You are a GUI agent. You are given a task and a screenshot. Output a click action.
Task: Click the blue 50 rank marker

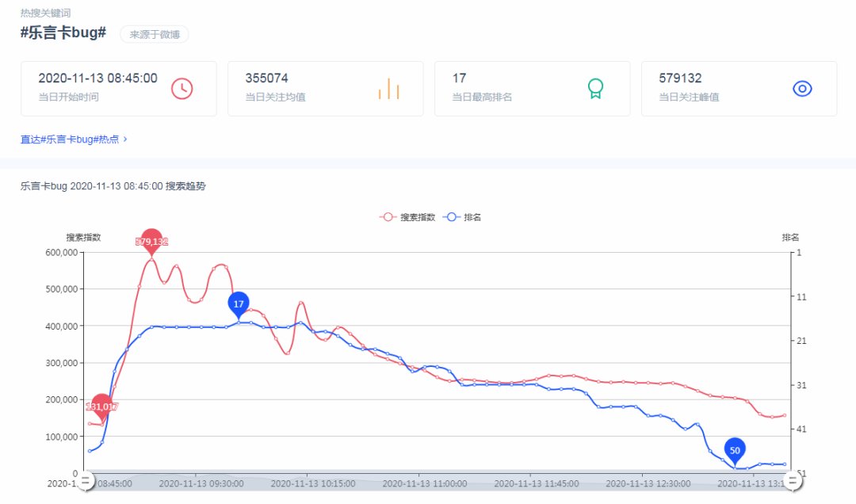click(735, 451)
